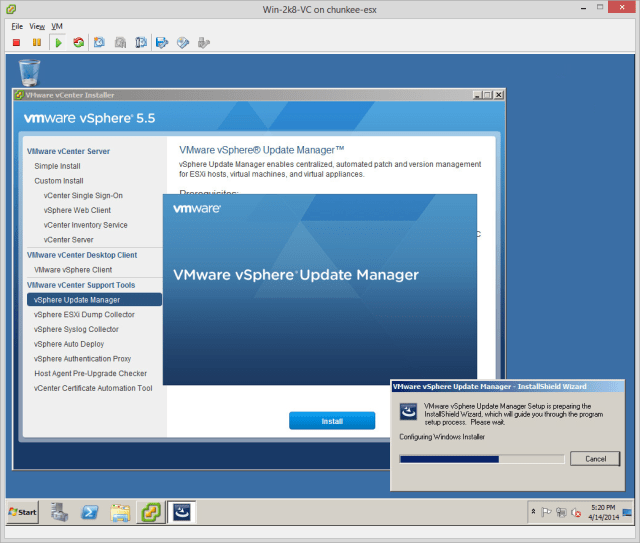The height and width of the screenshot is (543, 640).
Task: Click the green Power On play icon
Action: (58, 42)
